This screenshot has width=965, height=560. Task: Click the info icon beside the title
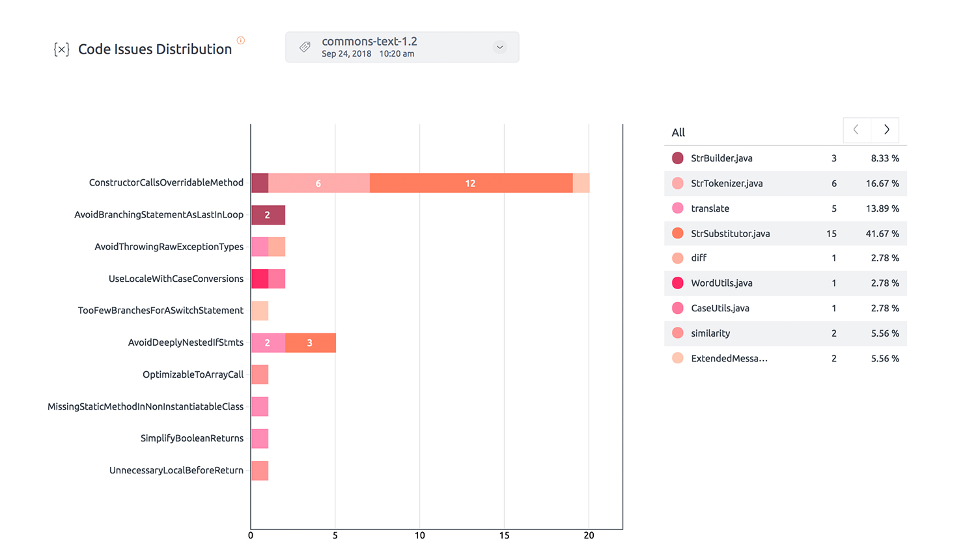click(241, 40)
